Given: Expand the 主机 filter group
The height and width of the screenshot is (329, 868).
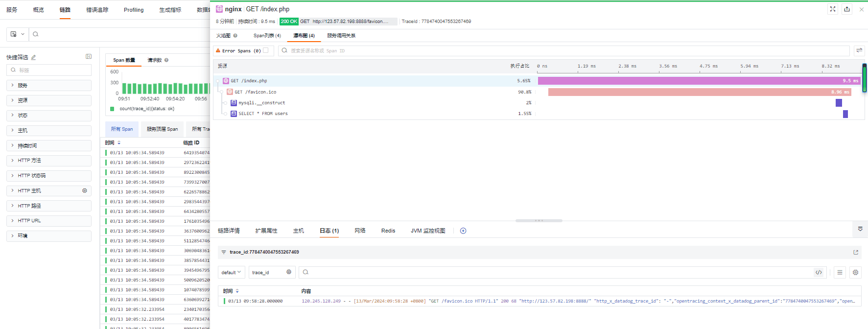Looking at the screenshot, I should coord(49,131).
